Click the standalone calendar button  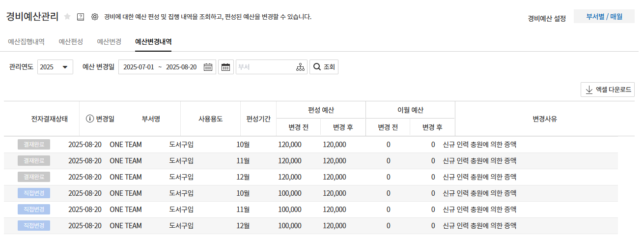[225, 67]
